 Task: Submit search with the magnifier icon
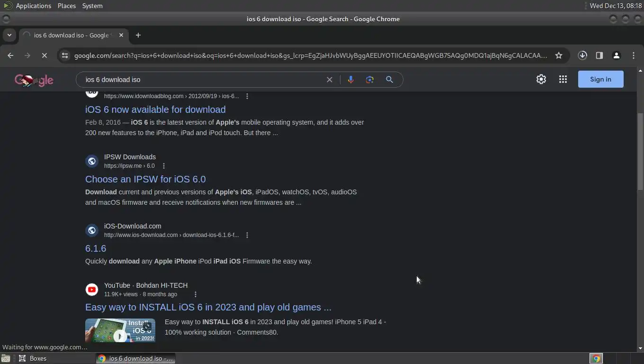click(389, 80)
